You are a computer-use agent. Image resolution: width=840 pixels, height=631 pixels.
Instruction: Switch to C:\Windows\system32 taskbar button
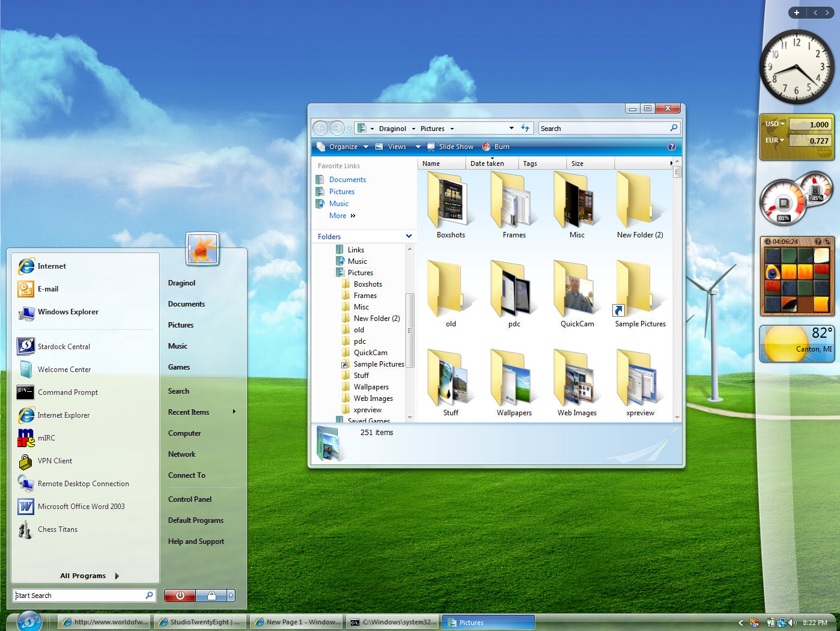point(392,622)
